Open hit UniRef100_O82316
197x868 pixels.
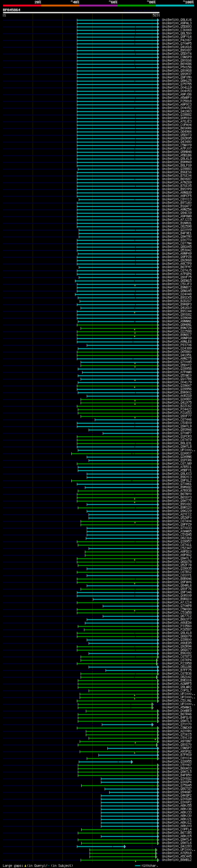point(176,538)
